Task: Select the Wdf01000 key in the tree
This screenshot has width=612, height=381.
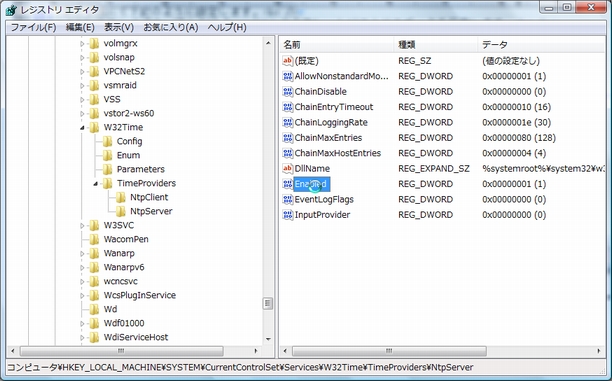Action: click(x=124, y=323)
